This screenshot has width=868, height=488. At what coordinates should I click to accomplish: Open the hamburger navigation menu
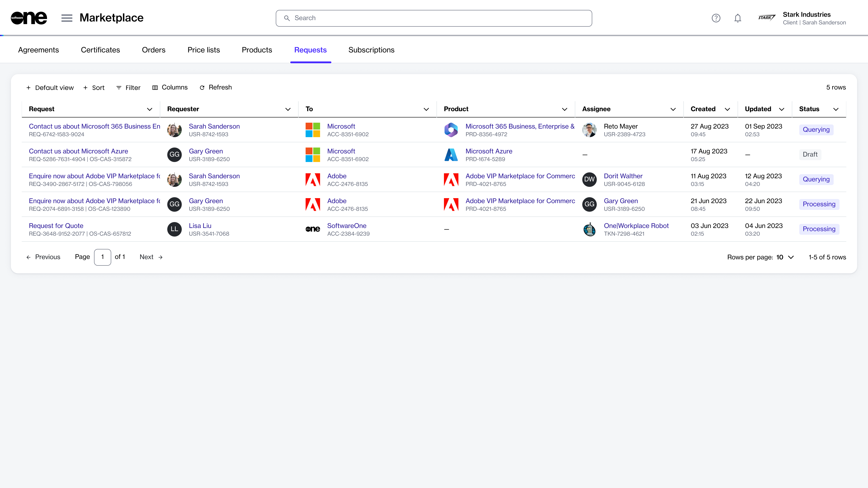coord(67,18)
